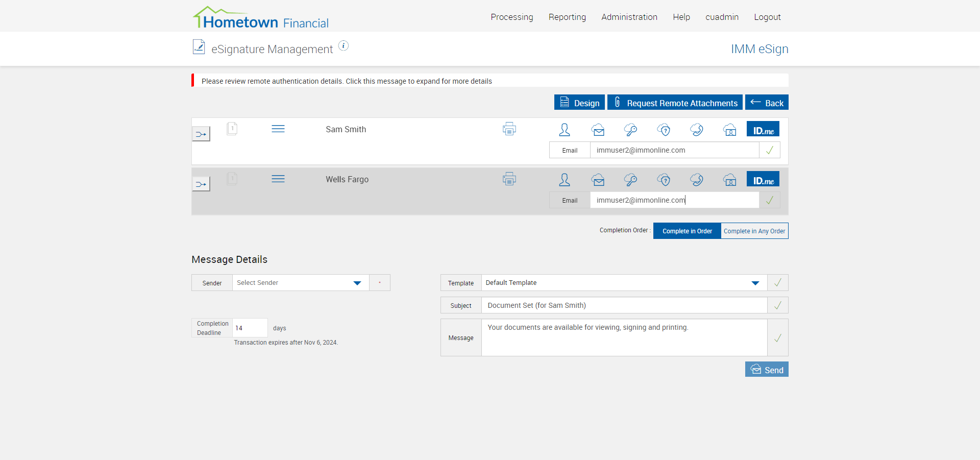Click the shield question icon for Sam Smith
This screenshot has width=980, height=460.
pyautogui.click(x=664, y=130)
